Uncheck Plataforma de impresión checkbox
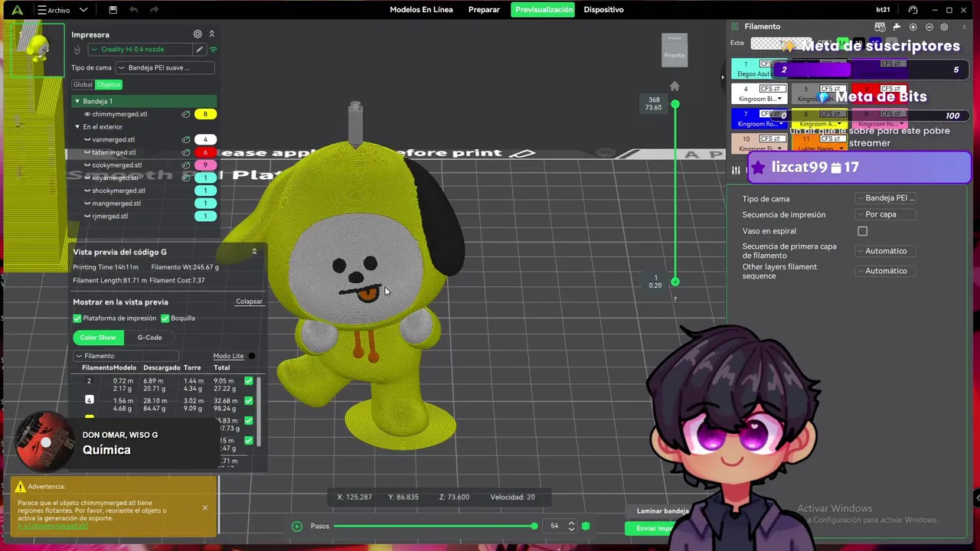Image resolution: width=980 pixels, height=551 pixels. click(77, 318)
